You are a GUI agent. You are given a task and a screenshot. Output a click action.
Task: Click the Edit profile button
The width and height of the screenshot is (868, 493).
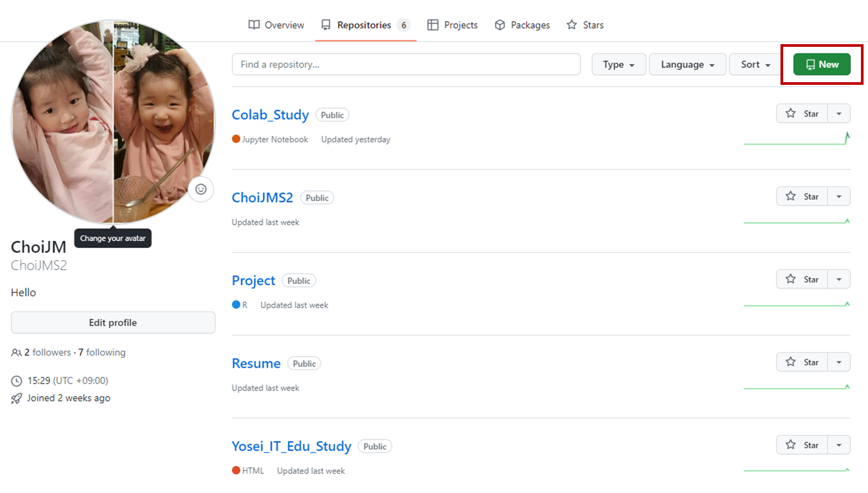coord(113,322)
